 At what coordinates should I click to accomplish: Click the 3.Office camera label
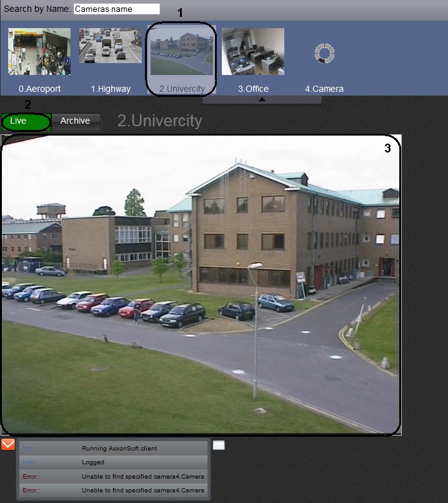click(x=253, y=89)
